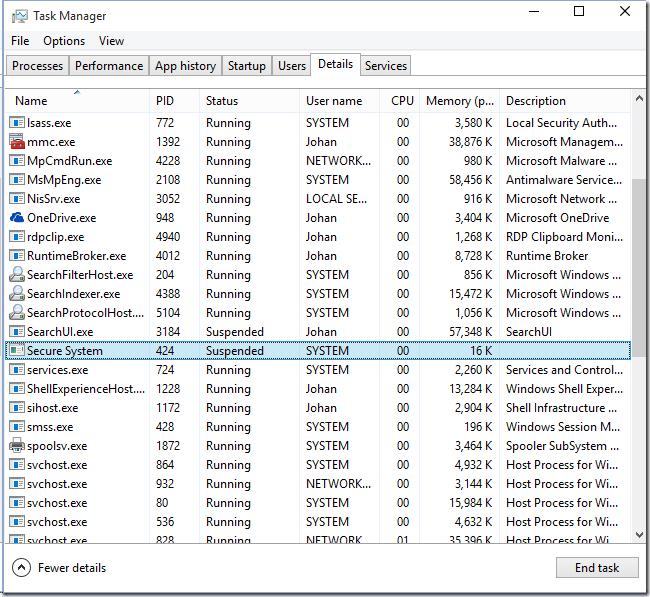Sort by the CPU column header

tap(402, 101)
